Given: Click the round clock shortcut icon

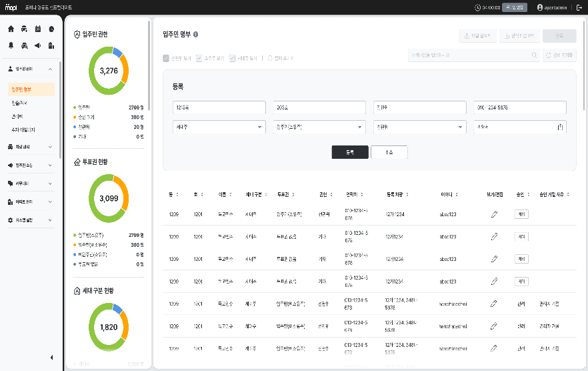Looking at the screenshot, I should coord(51,29).
